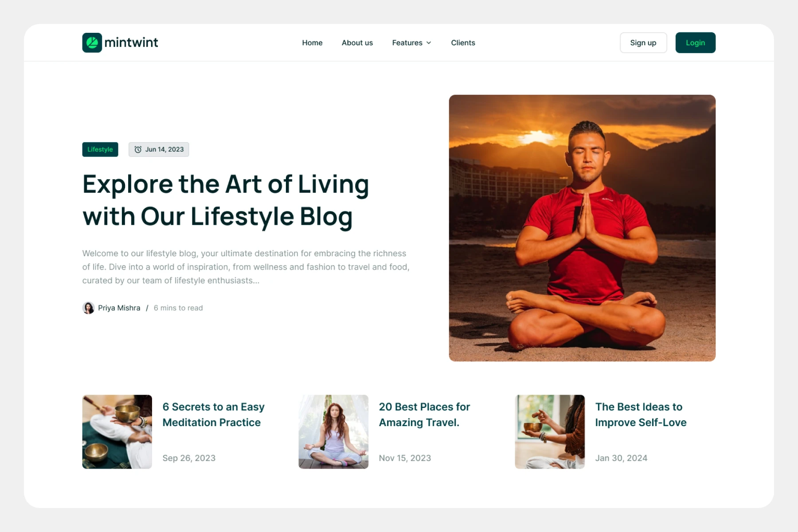Click the Jun 14, 2023 date badge

[159, 149]
